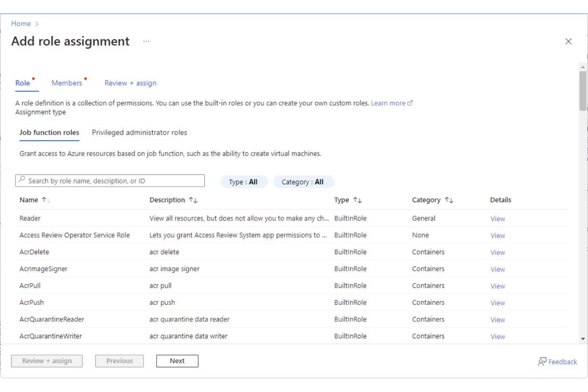Switch to the Review + assign tab
This screenshot has width=588, height=392.
coord(130,83)
